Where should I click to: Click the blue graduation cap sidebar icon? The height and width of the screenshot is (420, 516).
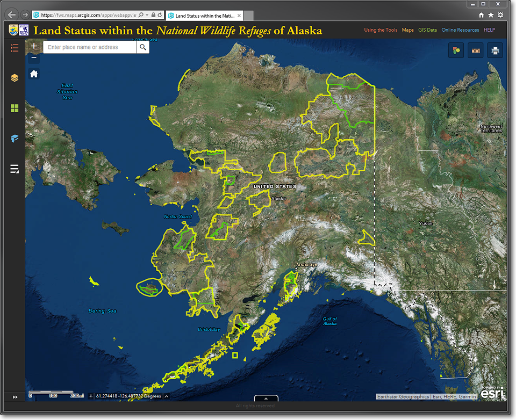pos(15,139)
